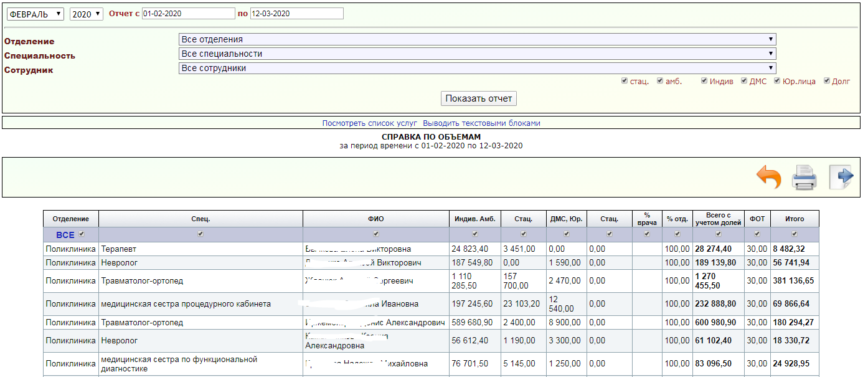Viewport: 868px width, 377px height.
Task: Expand the Сотрудник dropdown list
Action: coord(477,68)
